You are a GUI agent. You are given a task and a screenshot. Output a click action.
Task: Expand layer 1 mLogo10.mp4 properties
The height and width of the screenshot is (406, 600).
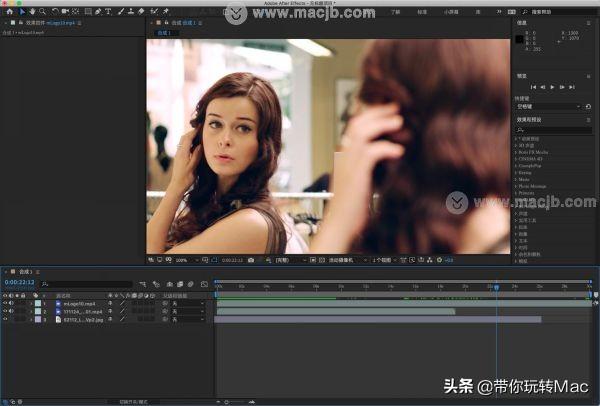click(x=31, y=303)
